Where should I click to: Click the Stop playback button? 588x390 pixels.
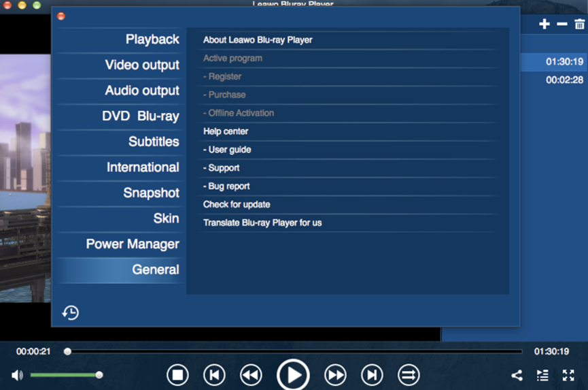click(x=177, y=374)
